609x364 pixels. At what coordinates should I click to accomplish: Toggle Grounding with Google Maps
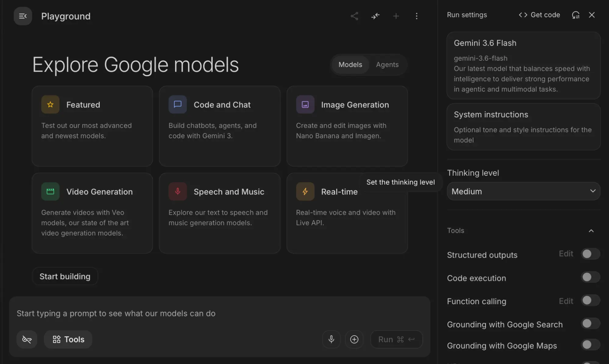point(590,345)
